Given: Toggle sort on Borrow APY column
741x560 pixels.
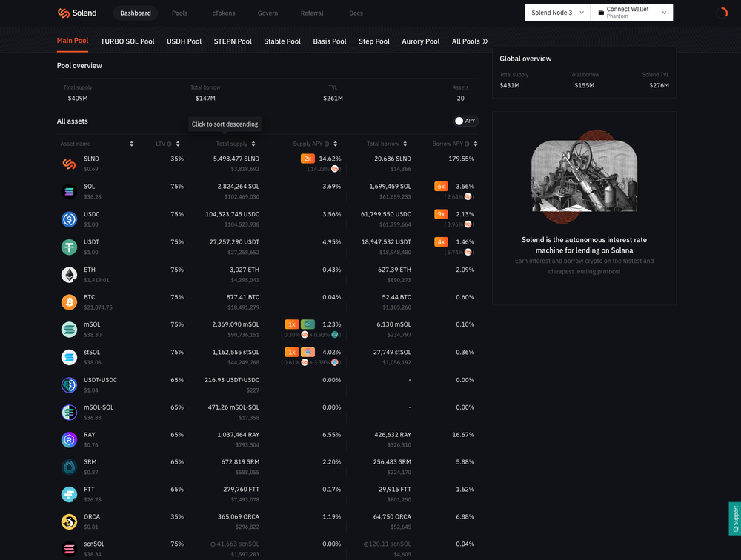Looking at the screenshot, I should click(476, 144).
